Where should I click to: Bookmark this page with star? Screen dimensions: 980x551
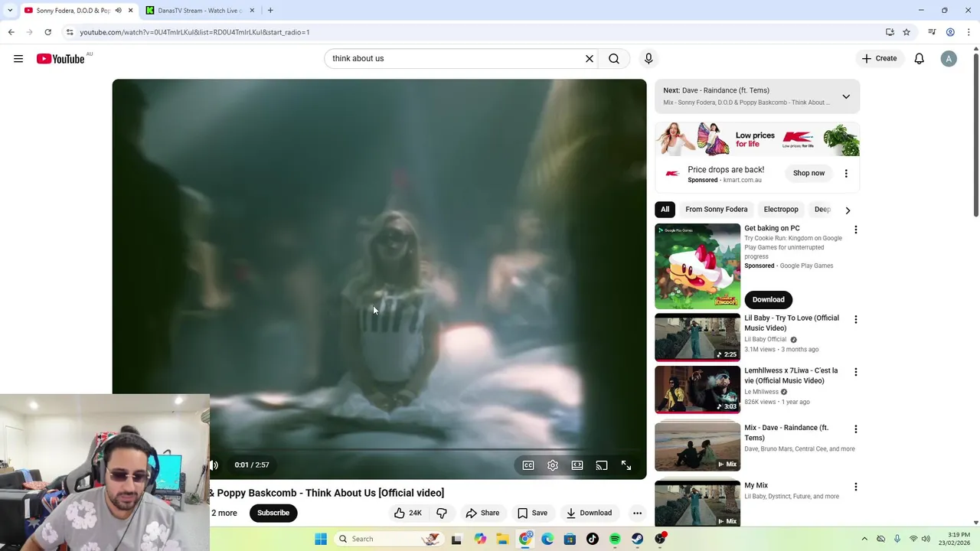906,32
